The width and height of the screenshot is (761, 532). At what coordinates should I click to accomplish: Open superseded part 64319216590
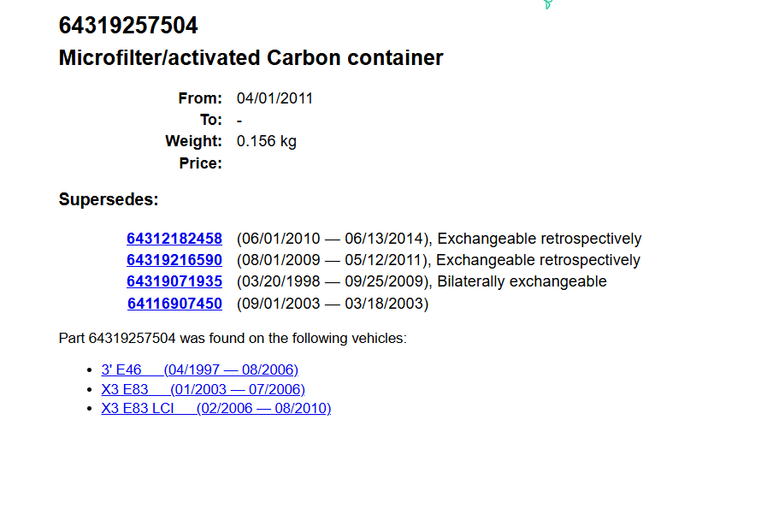tap(174, 260)
